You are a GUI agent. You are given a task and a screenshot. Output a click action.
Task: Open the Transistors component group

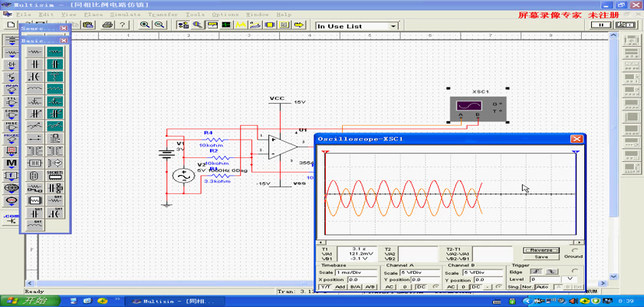[11, 78]
